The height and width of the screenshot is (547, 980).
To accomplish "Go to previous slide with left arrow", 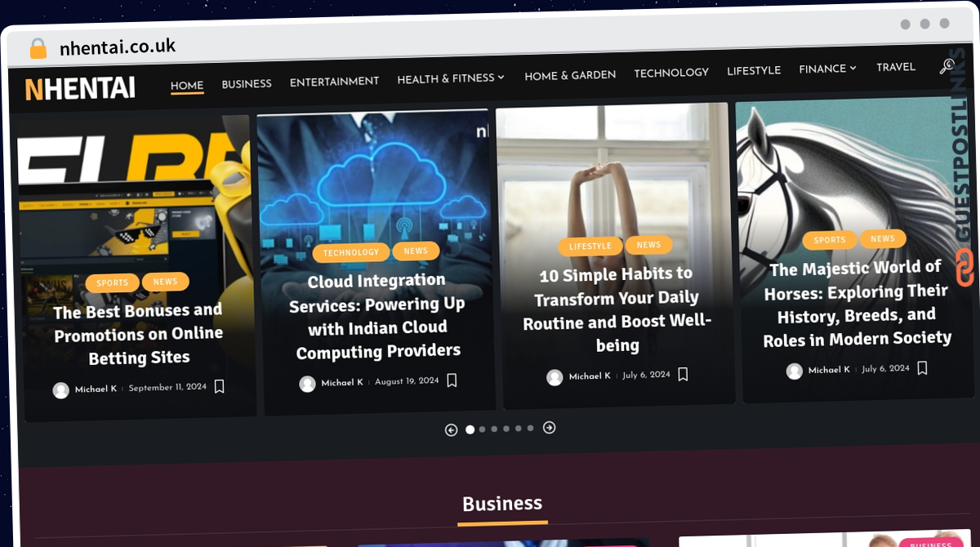I will (451, 430).
